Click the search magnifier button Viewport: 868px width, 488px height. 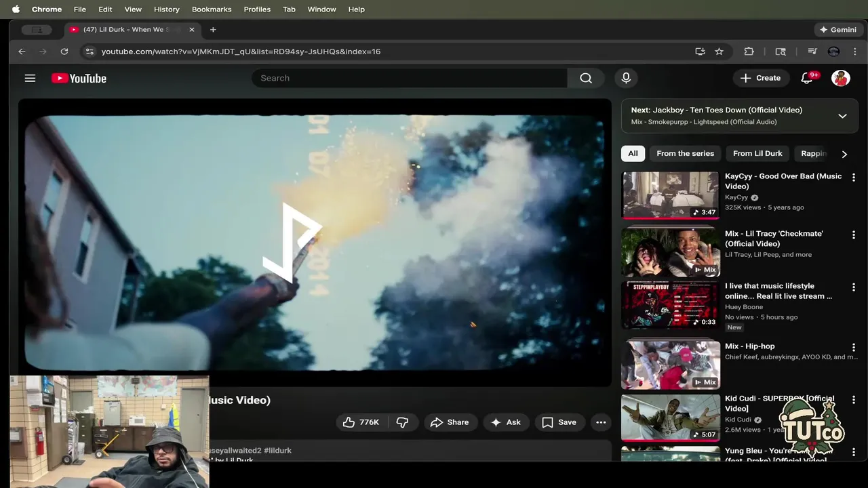point(586,78)
